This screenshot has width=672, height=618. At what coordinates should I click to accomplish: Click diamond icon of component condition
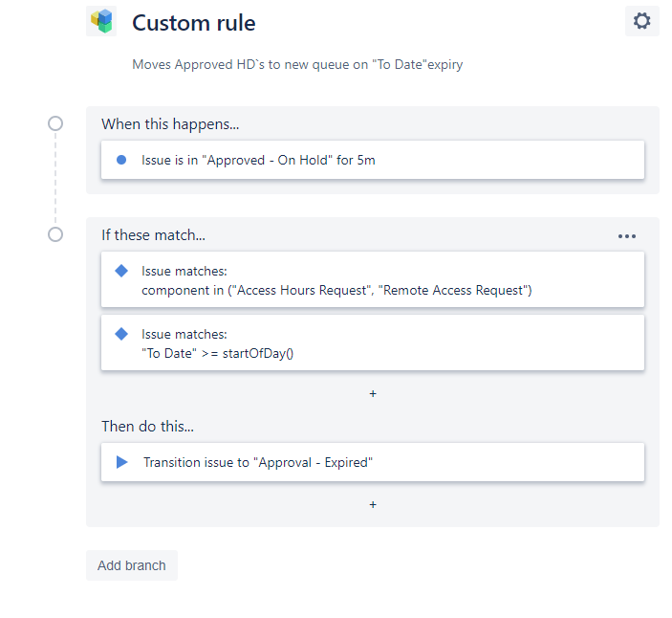(121, 271)
